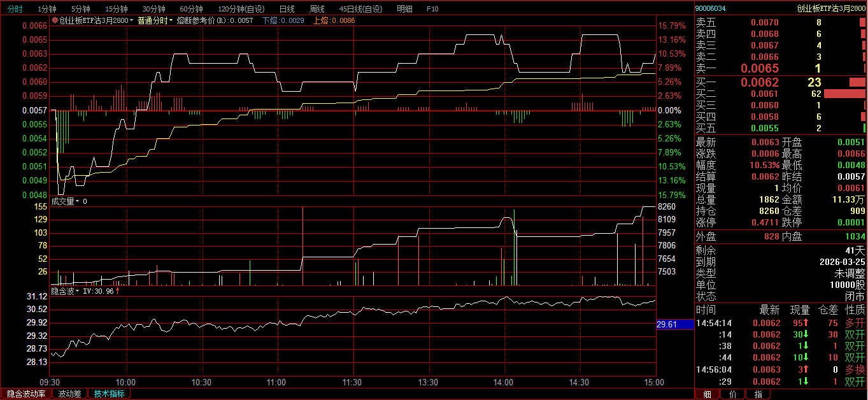Switch to the 1分钟 period tab
This screenshot has width=868, height=400.
click(x=47, y=9)
